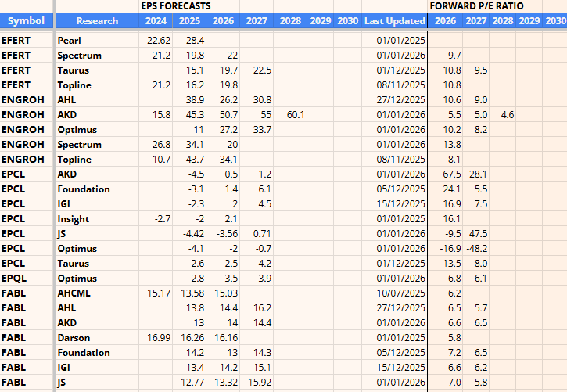Click the EPS FORECASTS heading cell
The height and width of the screenshot is (392, 567).
[x=176, y=5]
